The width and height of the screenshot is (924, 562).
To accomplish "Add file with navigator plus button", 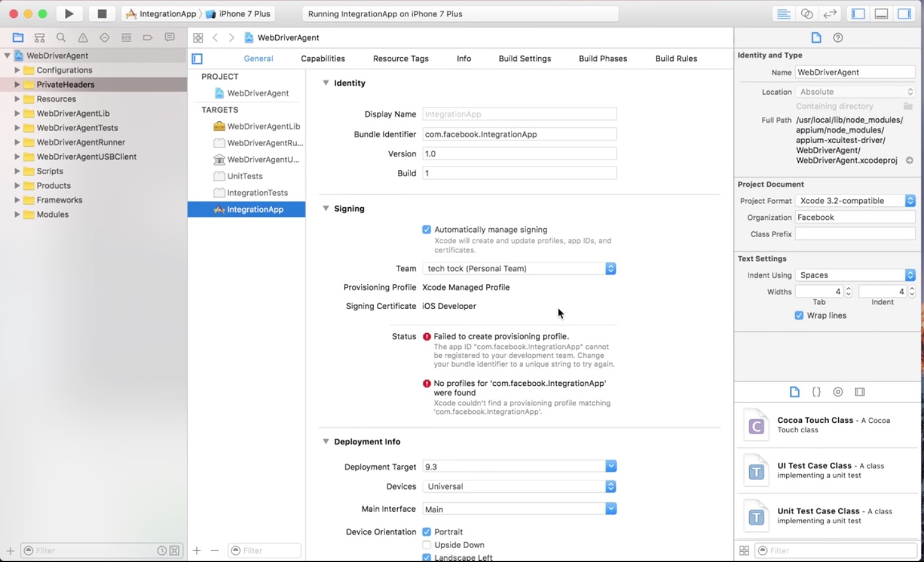I will pos(10,551).
